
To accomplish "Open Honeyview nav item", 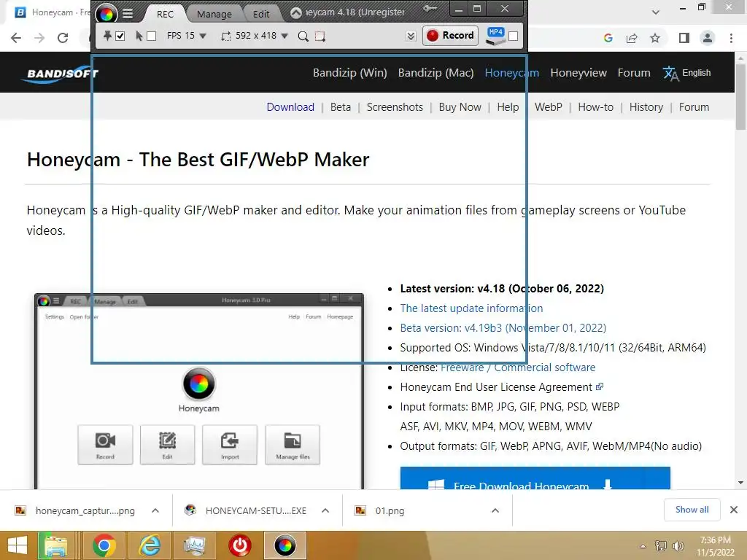I will pos(578,73).
